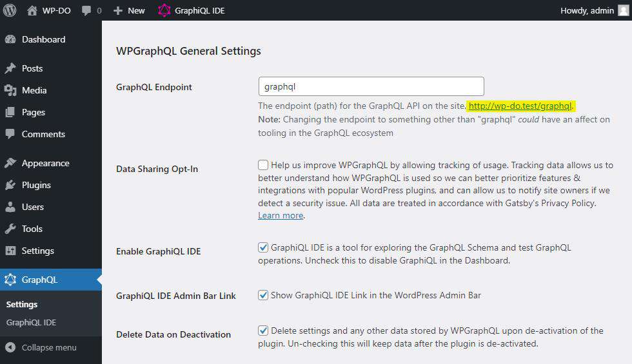The width and height of the screenshot is (632, 364).
Task: Uncheck the Enable GraphiQL IDE checkbox
Action: coord(263,247)
